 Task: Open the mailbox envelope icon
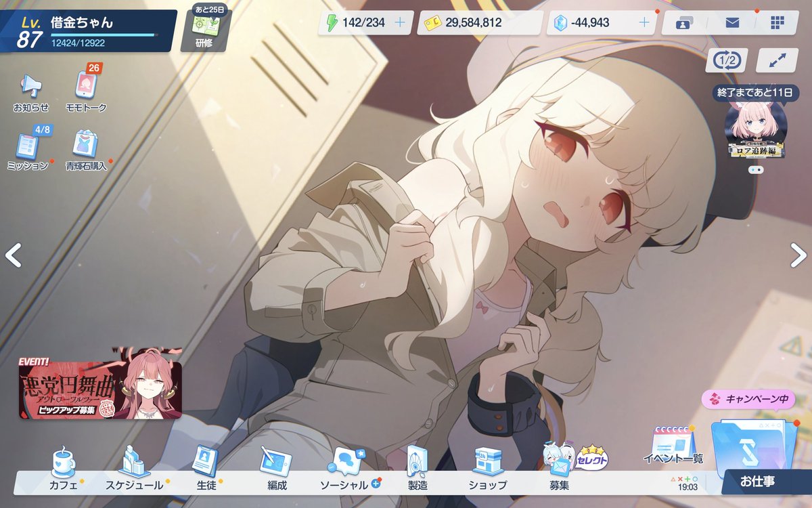(732, 22)
